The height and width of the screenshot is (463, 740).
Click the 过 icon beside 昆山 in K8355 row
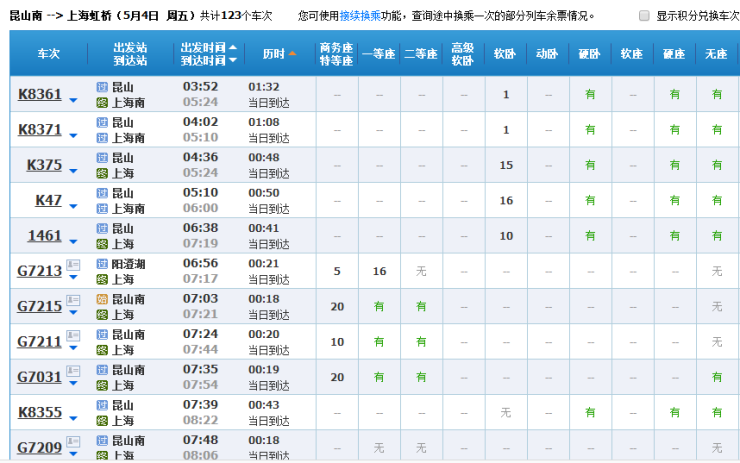click(x=102, y=405)
